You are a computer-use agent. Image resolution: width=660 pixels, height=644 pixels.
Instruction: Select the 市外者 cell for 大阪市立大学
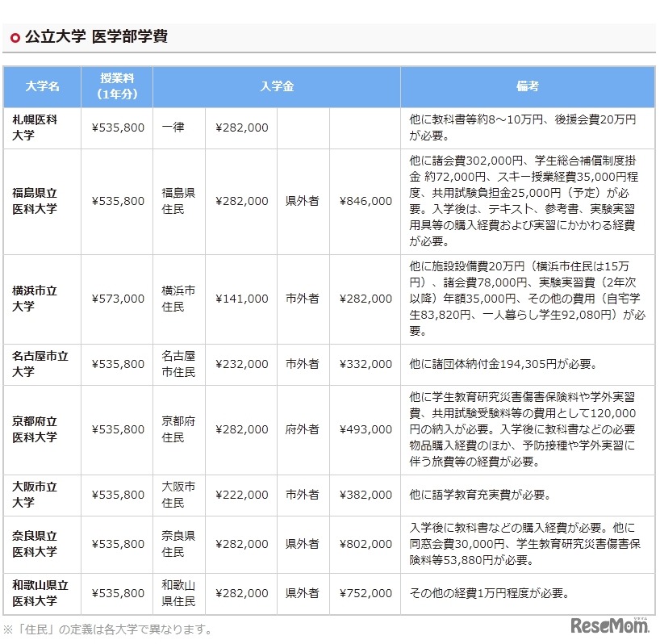[301, 495]
